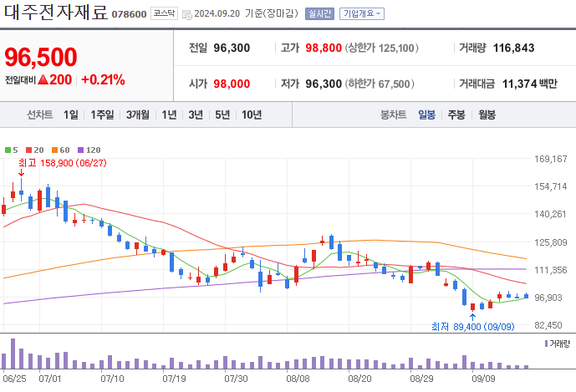Switch to 일봉 daily candle chart
Screen dimensions: 576x392
click(x=426, y=115)
